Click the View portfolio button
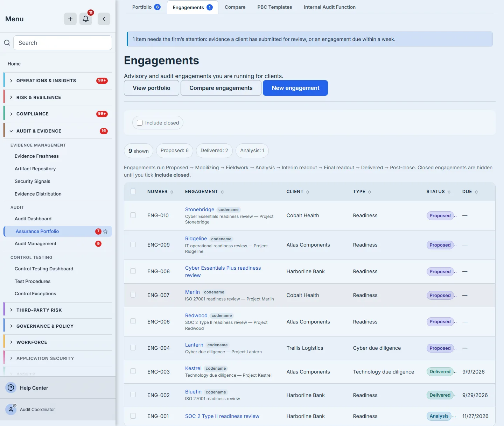The width and height of the screenshot is (504, 426). 152,88
